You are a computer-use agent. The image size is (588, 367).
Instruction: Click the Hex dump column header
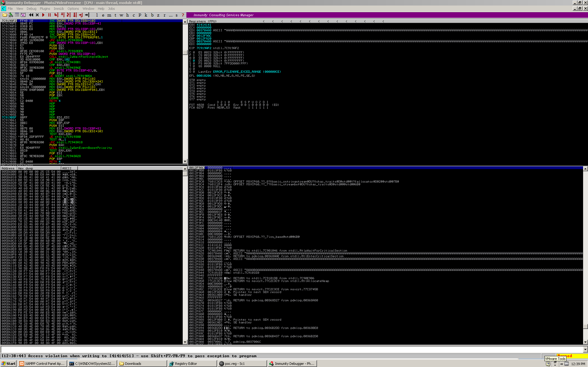click(39, 168)
